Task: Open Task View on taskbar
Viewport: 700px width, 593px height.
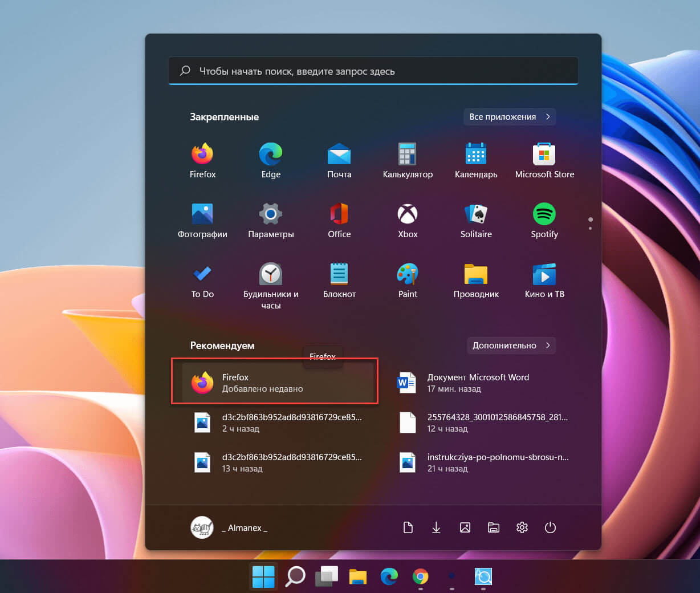Action: pyautogui.click(x=327, y=576)
